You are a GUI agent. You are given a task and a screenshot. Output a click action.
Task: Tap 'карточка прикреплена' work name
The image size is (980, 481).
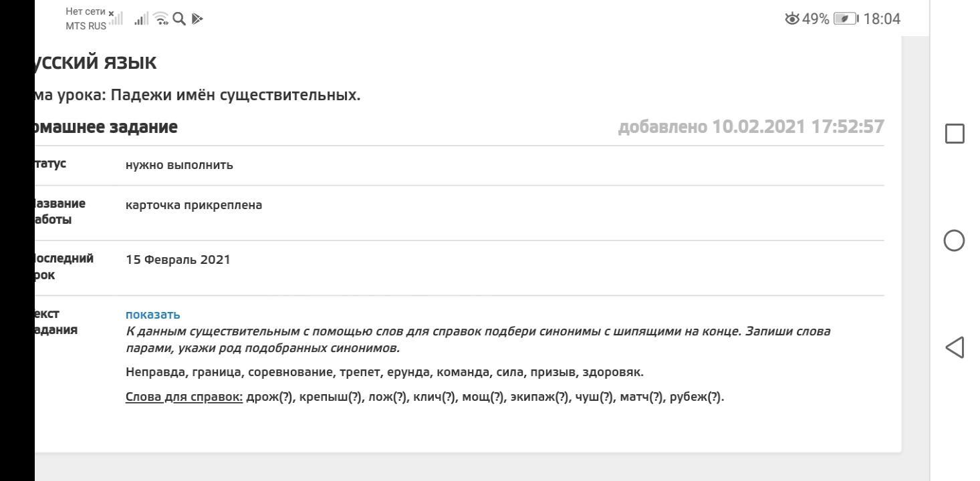(194, 205)
